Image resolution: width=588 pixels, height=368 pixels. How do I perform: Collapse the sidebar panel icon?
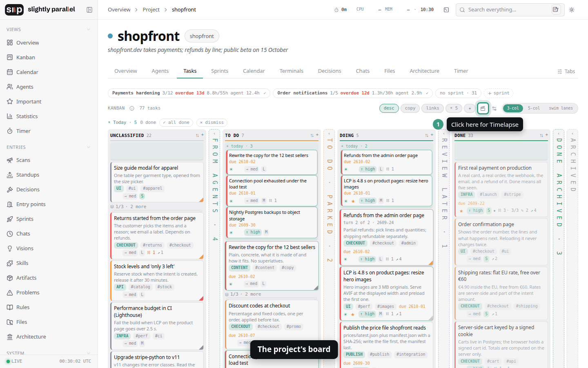click(89, 10)
